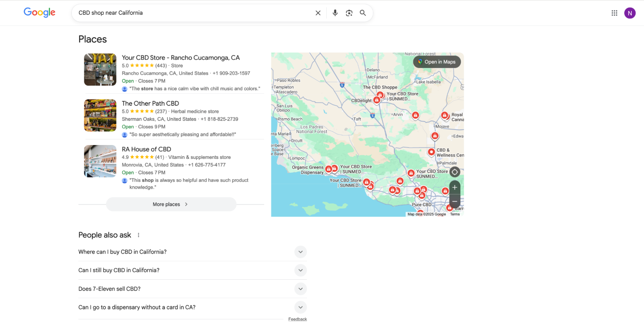Screen dimensions: 644x331
Task: Select the Pure CBD pin on the map
Action: (x=422, y=196)
